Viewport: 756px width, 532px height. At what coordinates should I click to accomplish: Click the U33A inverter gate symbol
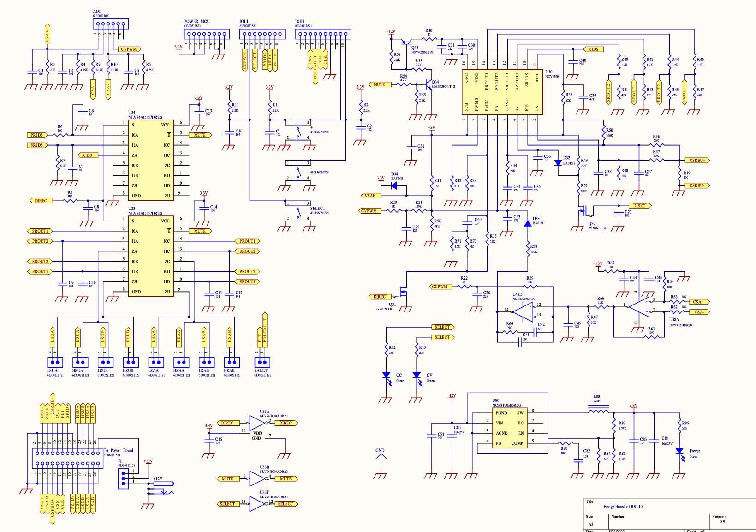[x=257, y=423]
